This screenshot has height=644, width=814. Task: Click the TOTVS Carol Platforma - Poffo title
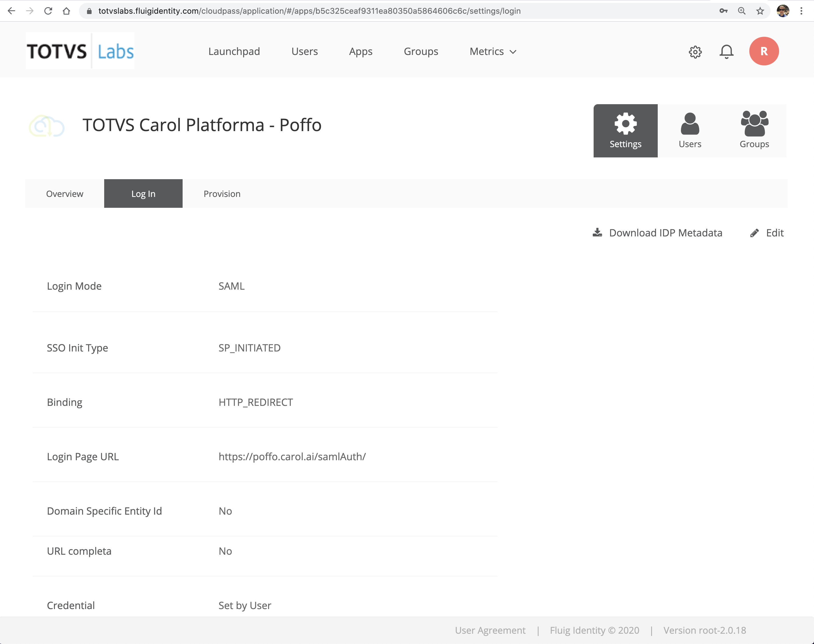point(202,125)
